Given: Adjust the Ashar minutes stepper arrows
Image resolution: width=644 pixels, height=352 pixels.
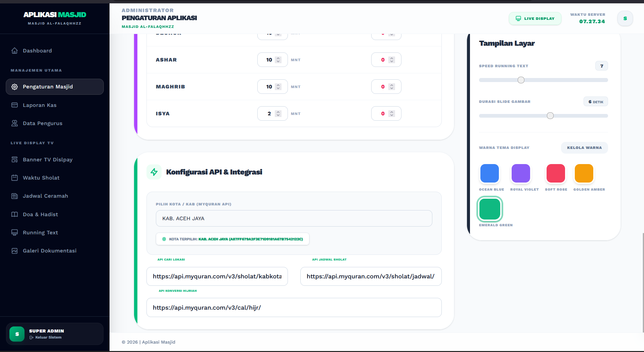Looking at the screenshot, I should click(278, 60).
